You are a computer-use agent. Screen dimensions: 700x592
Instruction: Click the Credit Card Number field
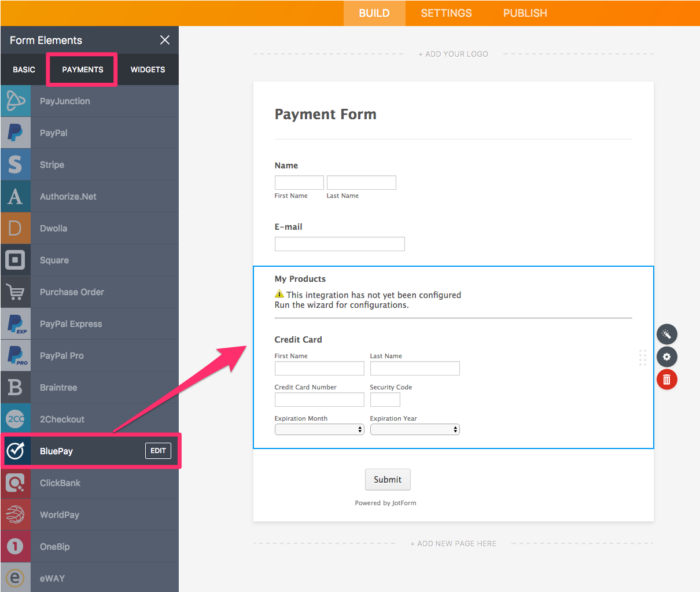coord(319,400)
